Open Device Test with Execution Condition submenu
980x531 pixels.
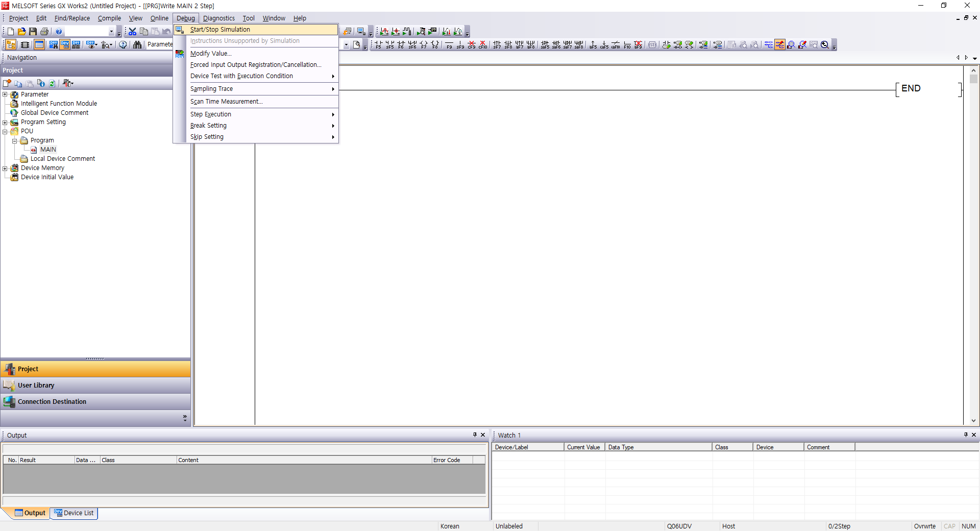tap(256, 76)
